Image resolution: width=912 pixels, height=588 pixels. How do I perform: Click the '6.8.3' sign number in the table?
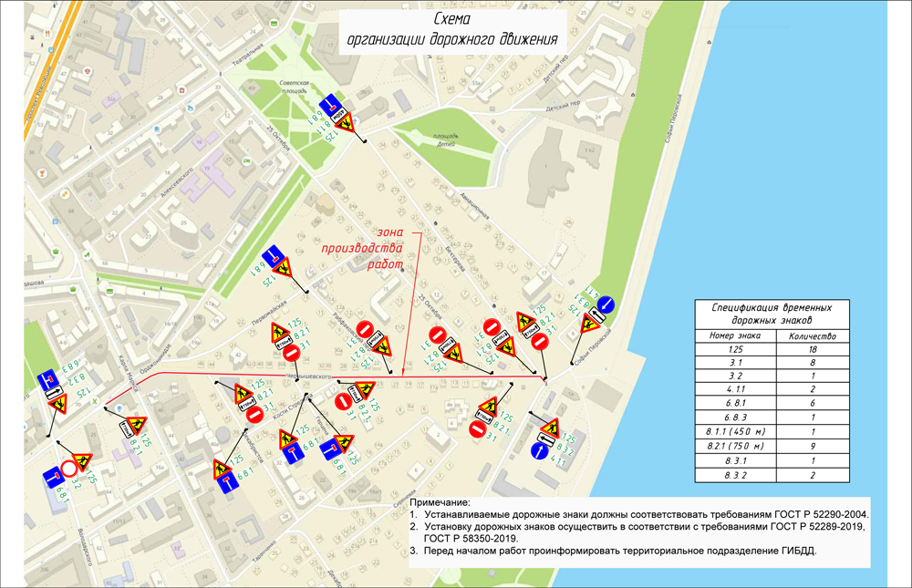[731, 418]
